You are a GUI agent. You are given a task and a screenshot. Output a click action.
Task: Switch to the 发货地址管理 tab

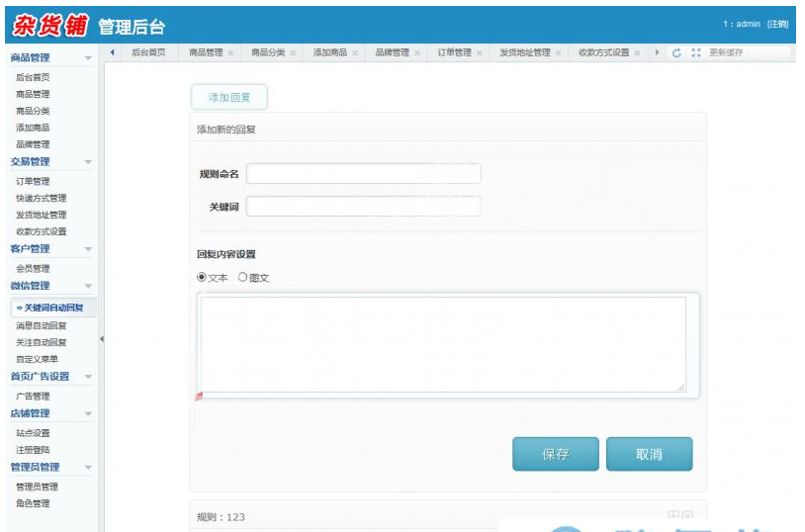tap(524, 52)
